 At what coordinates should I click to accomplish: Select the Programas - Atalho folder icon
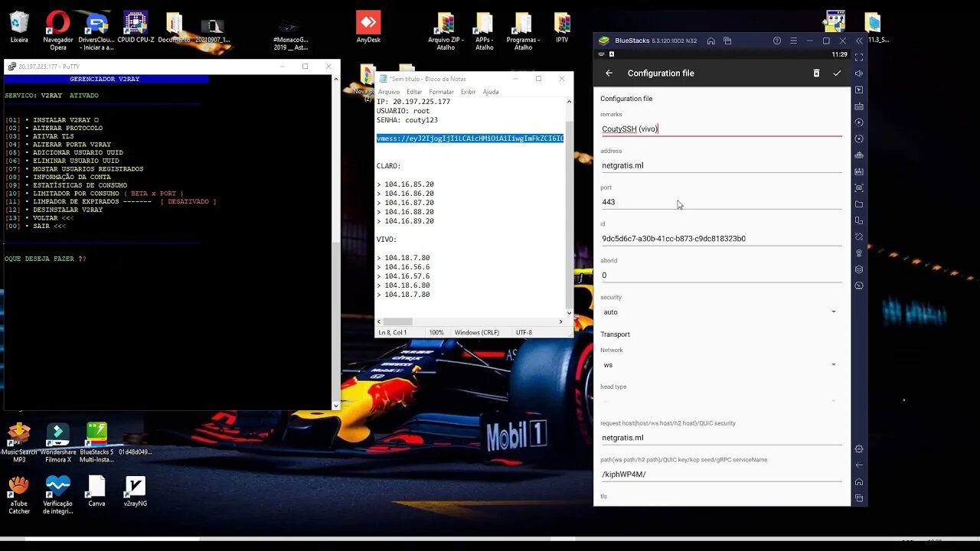click(523, 31)
